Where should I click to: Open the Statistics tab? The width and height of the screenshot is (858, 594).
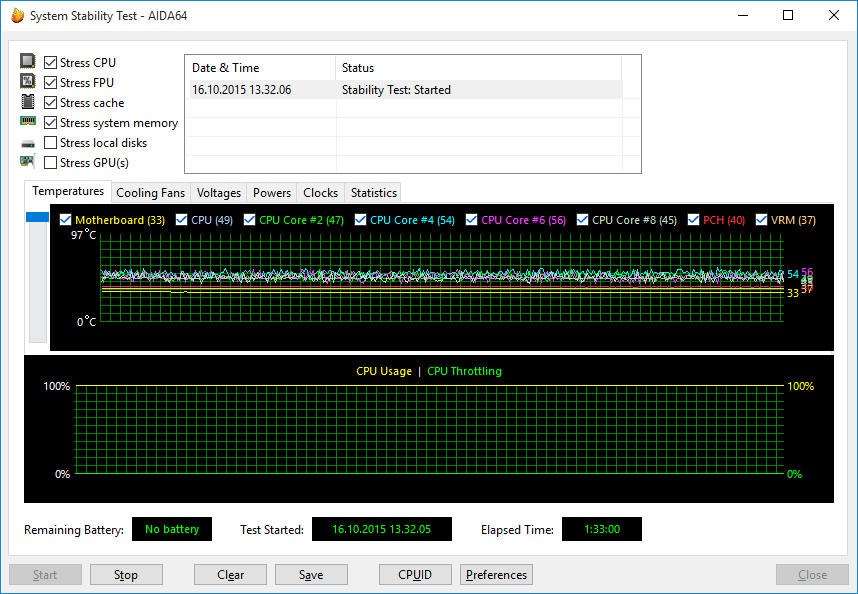(x=373, y=193)
